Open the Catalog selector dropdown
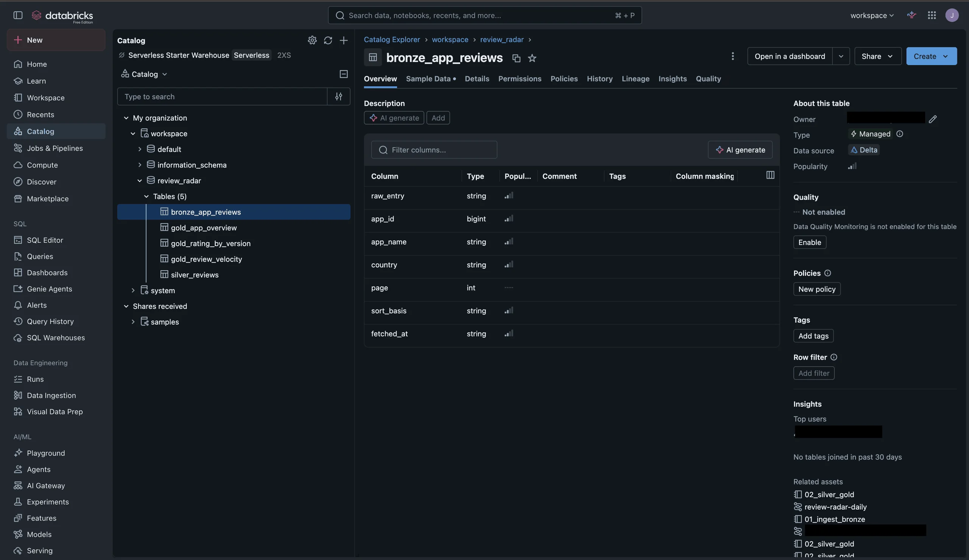The width and height of the screenshot is (969, 560). point(144,74)
